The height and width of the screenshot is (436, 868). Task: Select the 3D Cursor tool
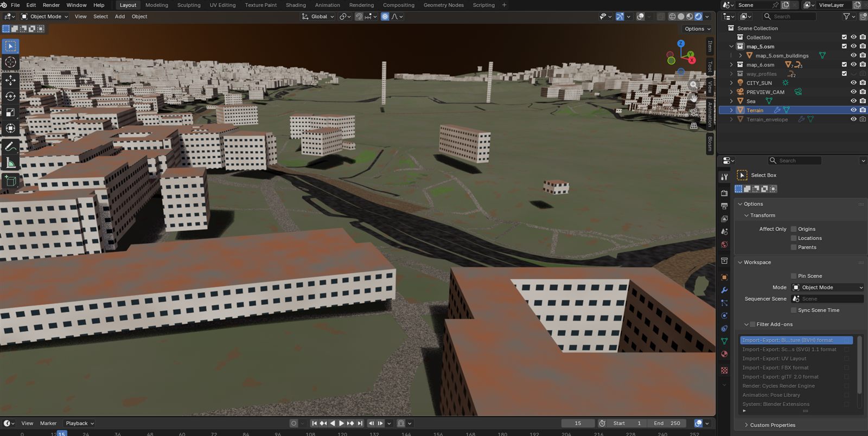pos(10,62)
